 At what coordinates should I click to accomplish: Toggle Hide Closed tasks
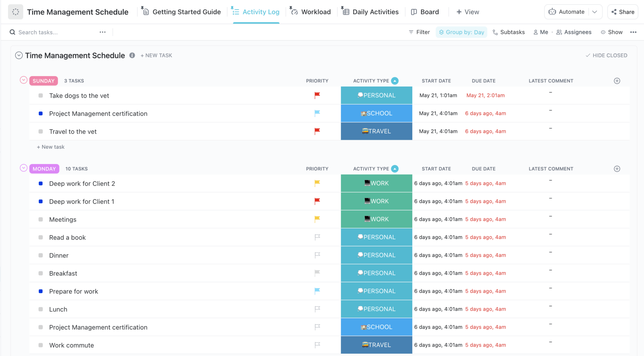coord(606,55)
